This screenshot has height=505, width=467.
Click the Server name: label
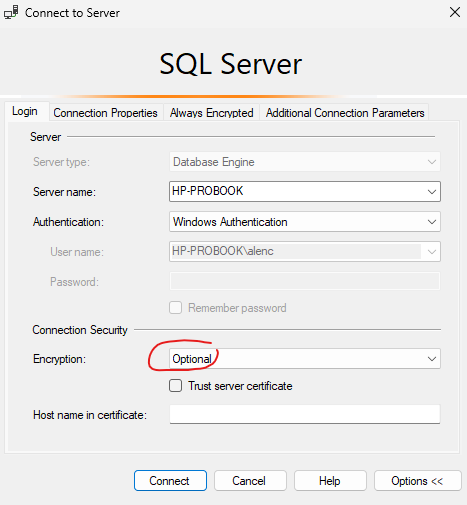pos(64,192)
